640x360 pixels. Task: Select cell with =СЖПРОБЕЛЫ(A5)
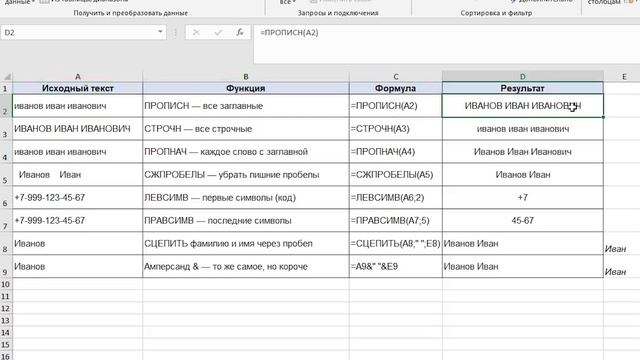tap(396, 175)
